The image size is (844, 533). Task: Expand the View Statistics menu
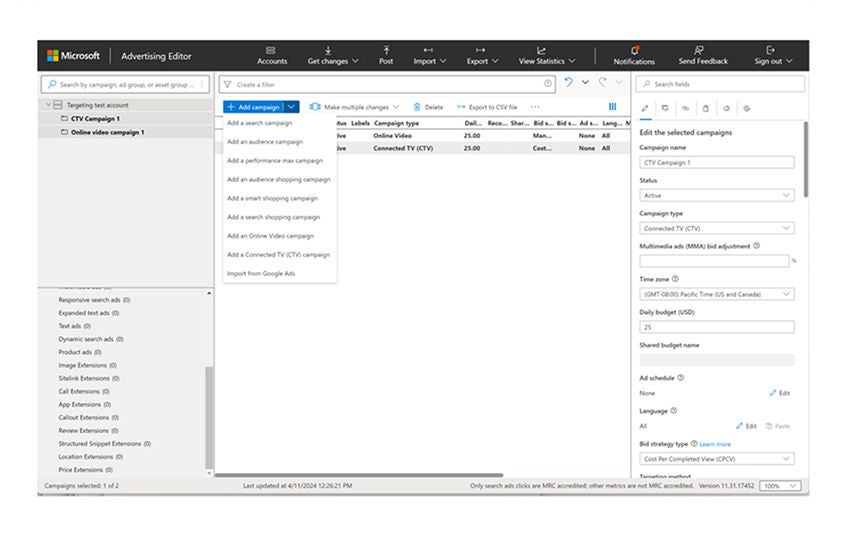coord(547,55)
